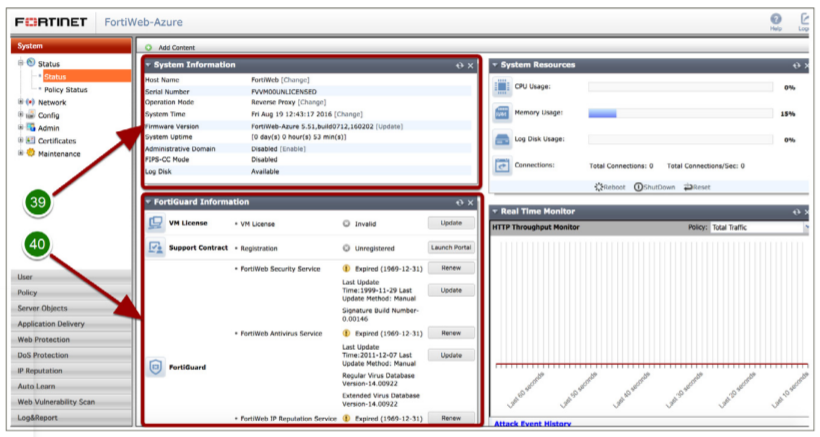The width and height of the screenshot is (820, 437).
Task: Open the Policy menu section
Action: point(71,293)
